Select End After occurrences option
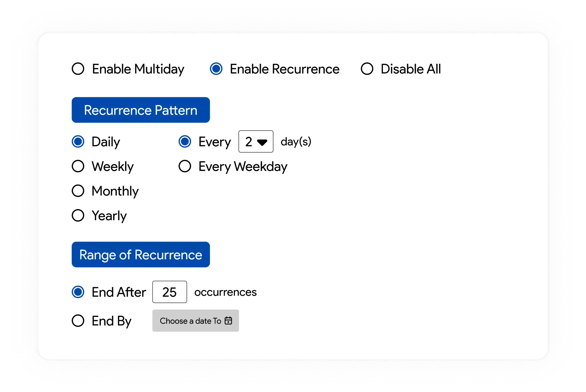 pos(78,292)
